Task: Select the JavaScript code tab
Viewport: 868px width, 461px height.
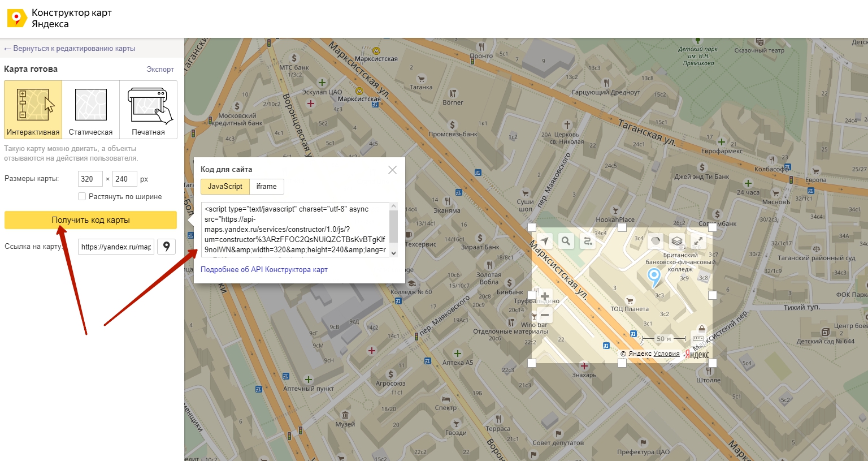Action: [225, 187]
